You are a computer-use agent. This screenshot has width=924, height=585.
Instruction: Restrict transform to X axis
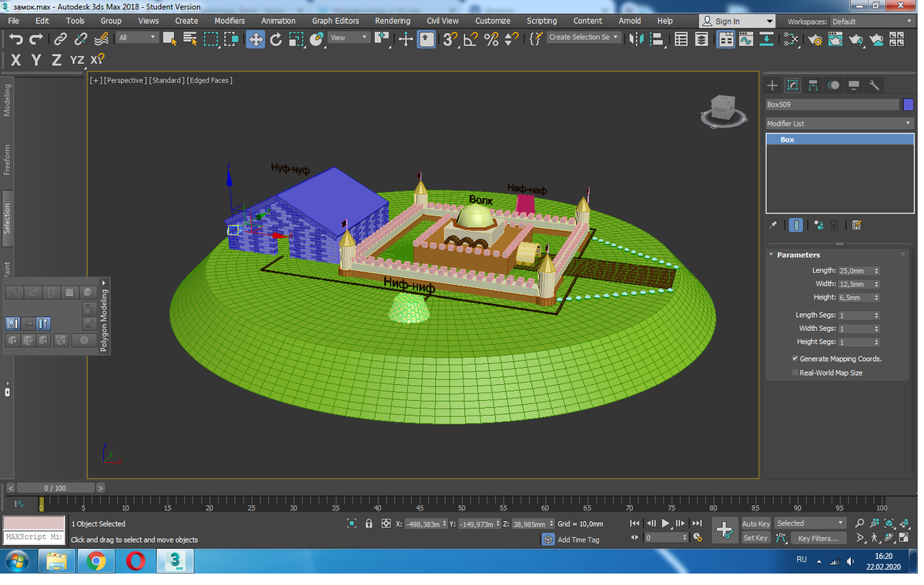tap(15, 59)
